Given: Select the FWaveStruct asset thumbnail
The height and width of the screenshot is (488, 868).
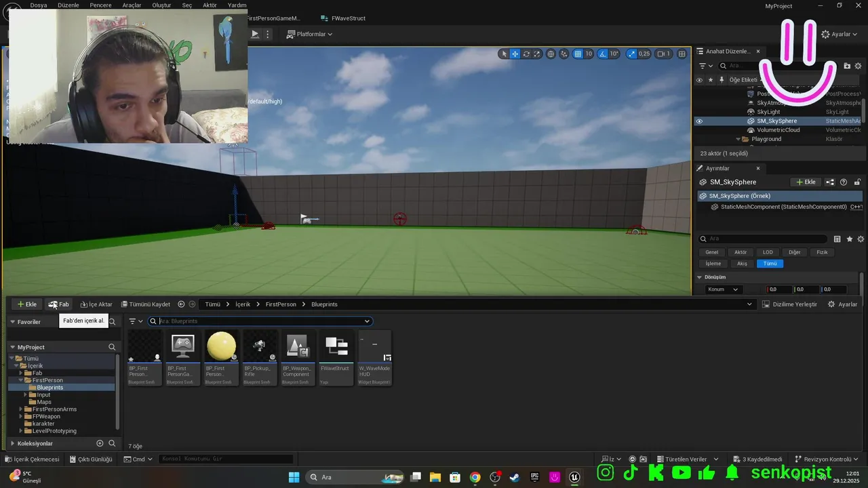Looking at the screenshot, I should coord(336,346).
